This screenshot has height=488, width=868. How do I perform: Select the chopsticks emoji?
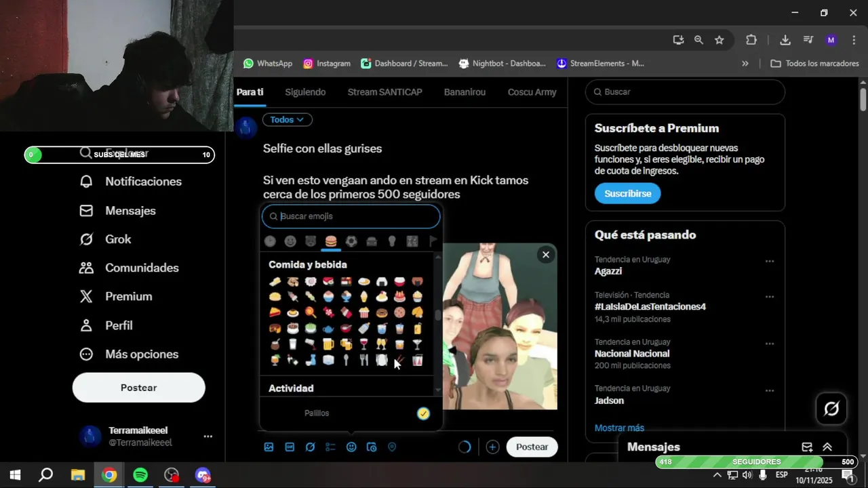coord(399,360)
